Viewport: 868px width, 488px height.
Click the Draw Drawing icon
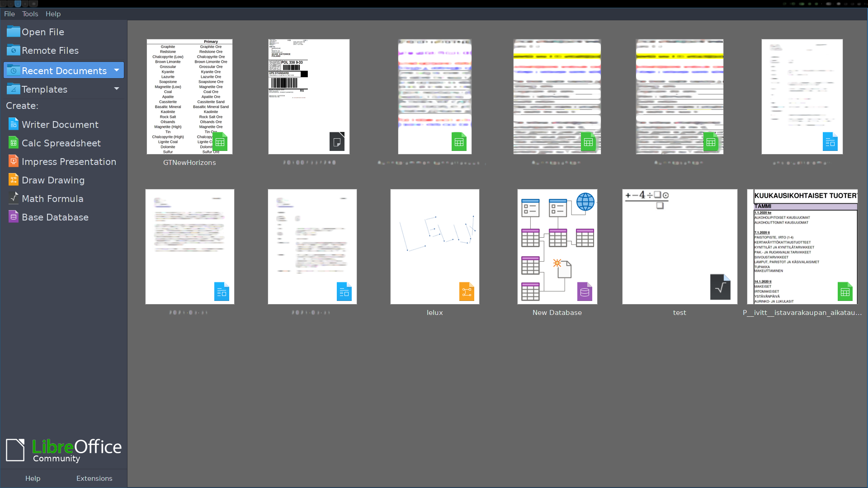14,180
